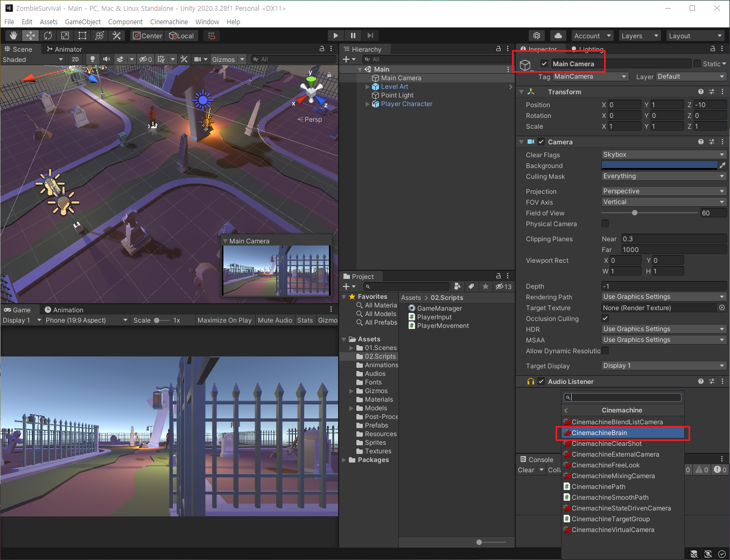730x560 pixels.
Task: Toggle 2D view in Scene
Action: pyautogui.click(x=75, y=59)
